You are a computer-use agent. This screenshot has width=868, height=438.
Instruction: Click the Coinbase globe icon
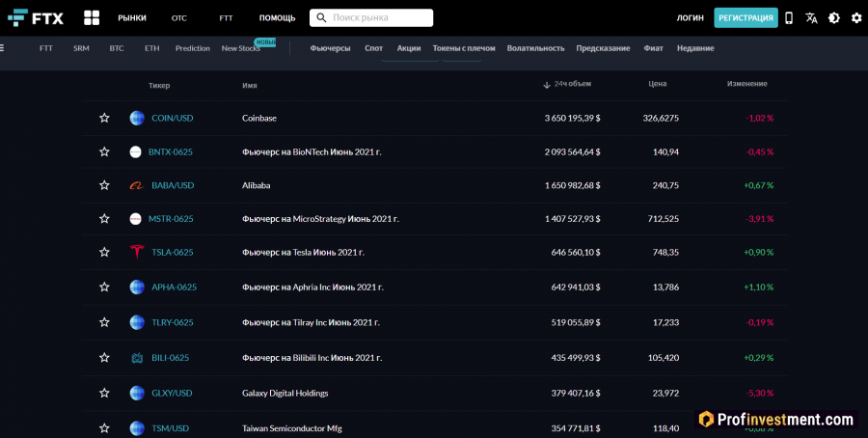[137, 118]
